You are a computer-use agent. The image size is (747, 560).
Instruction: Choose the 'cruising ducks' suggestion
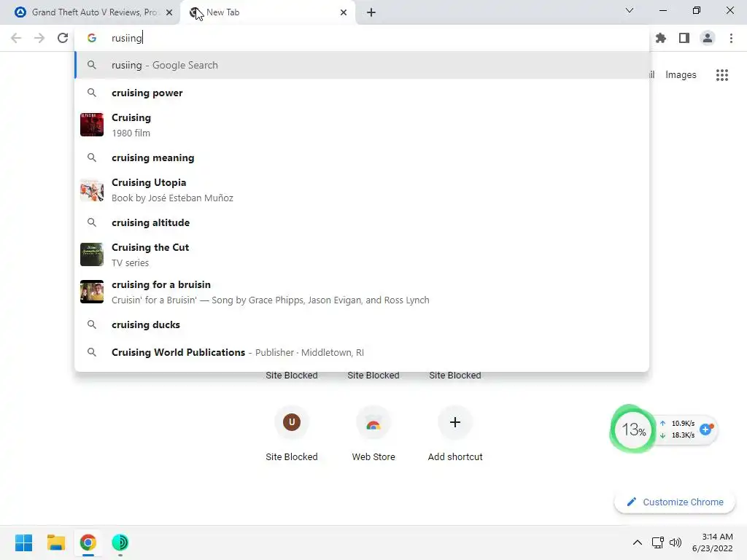click(x=362, y=324)
